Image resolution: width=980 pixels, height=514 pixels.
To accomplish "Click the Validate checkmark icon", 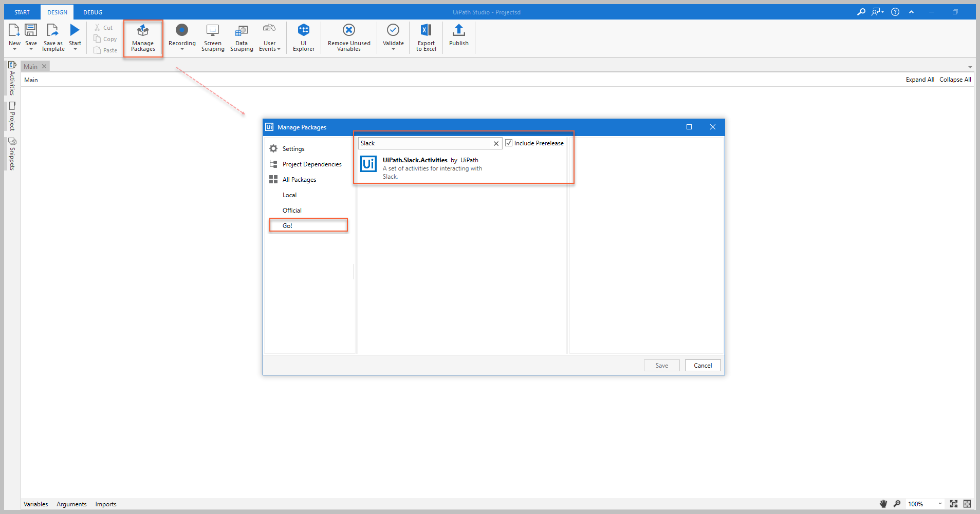I will pyautogui.click(x=393, y=30).
